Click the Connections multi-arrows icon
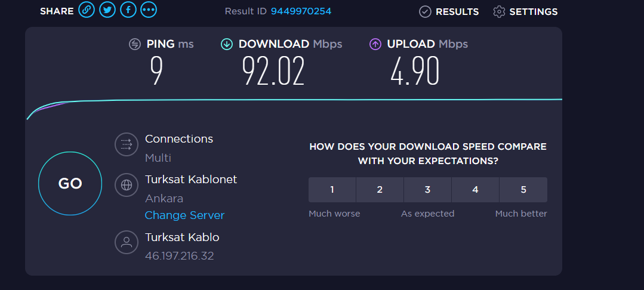The height and width of the screenshot is (290, 644). pyautogui.click(x=126, y=144)
